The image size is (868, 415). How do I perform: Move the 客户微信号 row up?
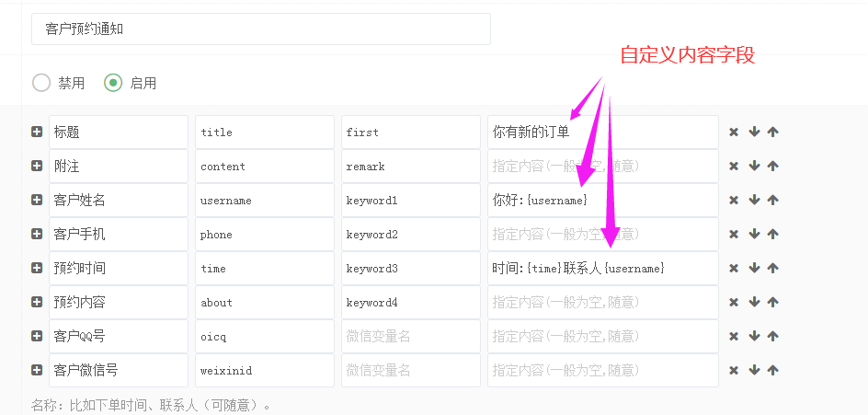coord(773,371)
